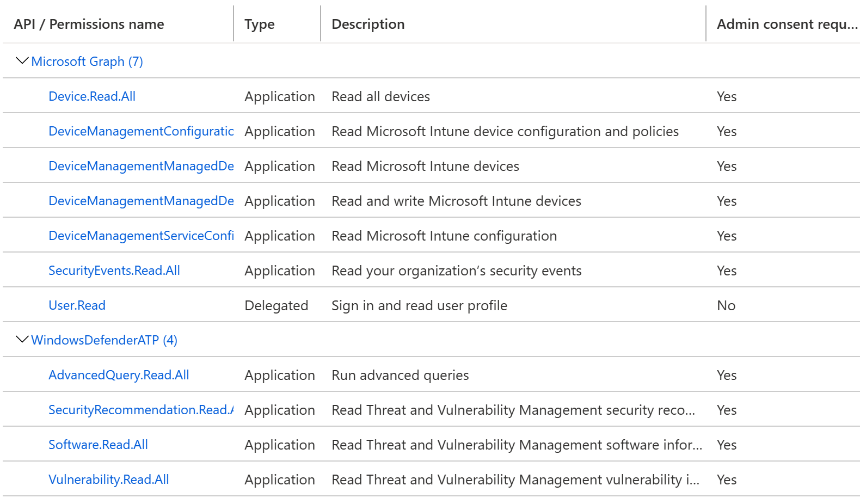The image size is (860, 504).
Task: Select permission described as Read Microsoft Intune devices
Action: pos(141,166)
